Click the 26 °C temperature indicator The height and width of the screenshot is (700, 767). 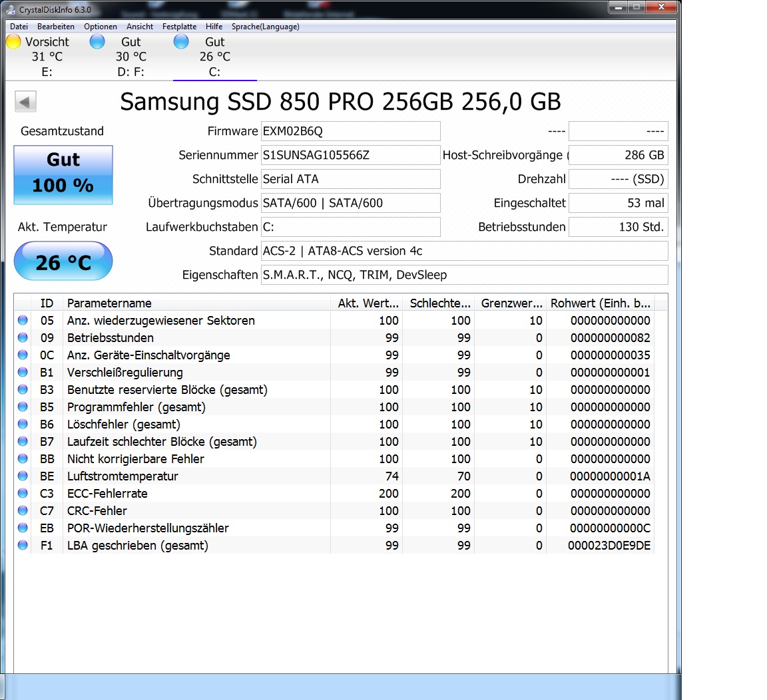click(x=63, y=261)
